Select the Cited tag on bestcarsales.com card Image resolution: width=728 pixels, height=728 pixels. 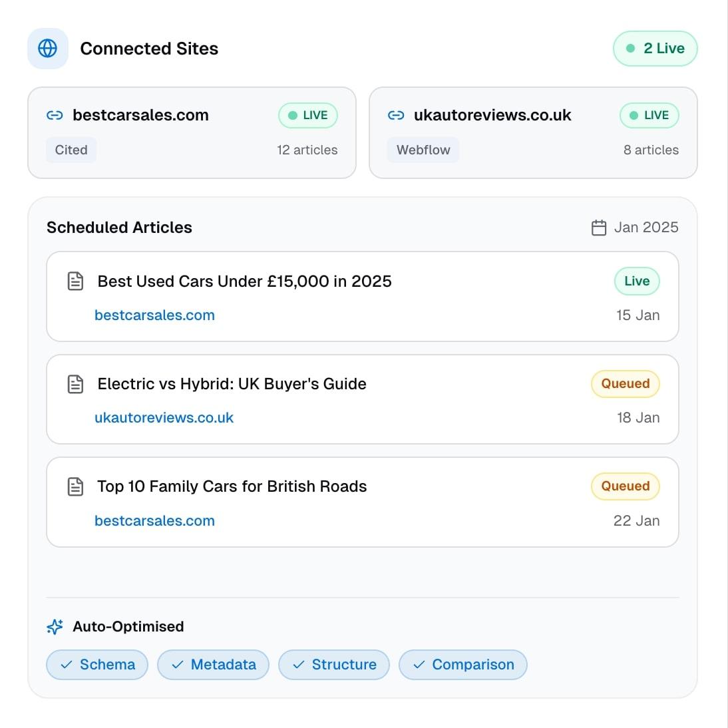pyautogui.click(x=71, y=150)
